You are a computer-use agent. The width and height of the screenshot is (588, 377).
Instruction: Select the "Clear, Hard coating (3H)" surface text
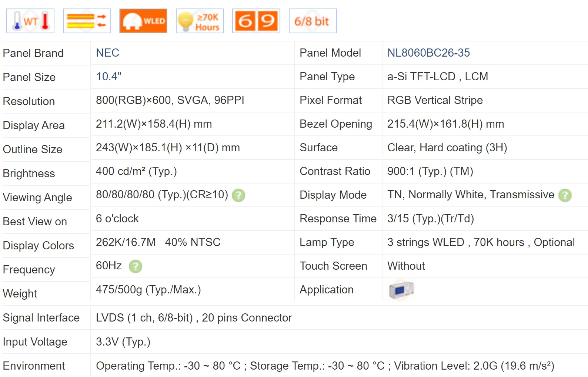pyautogui.click(x=447, y=148)
